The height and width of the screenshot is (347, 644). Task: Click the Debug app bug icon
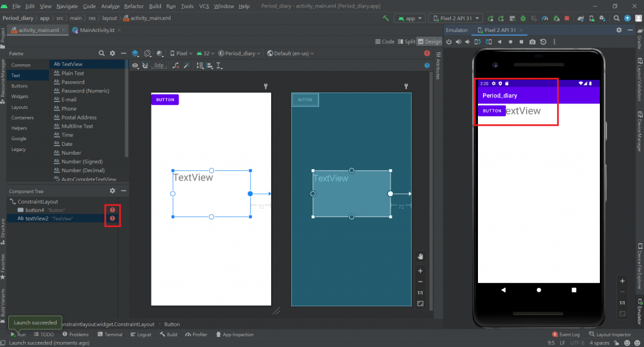point(523,18)
